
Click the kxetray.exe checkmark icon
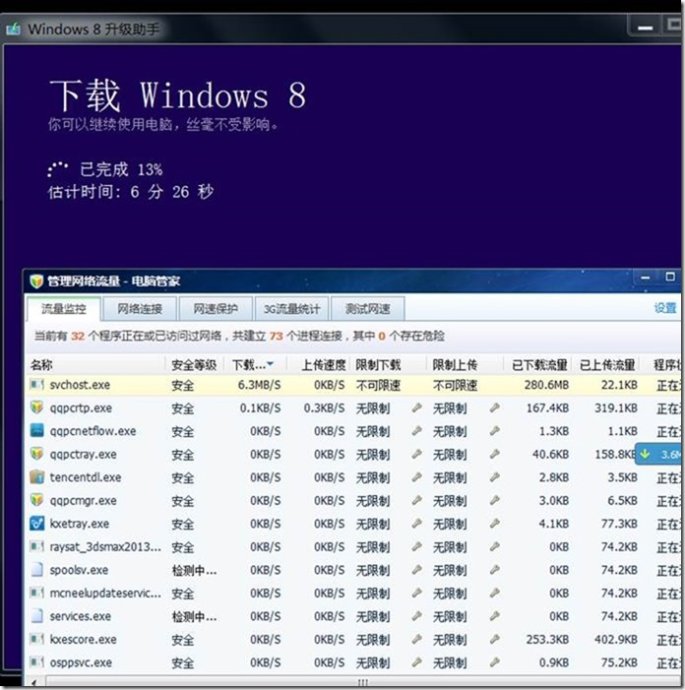coord(37,523)
